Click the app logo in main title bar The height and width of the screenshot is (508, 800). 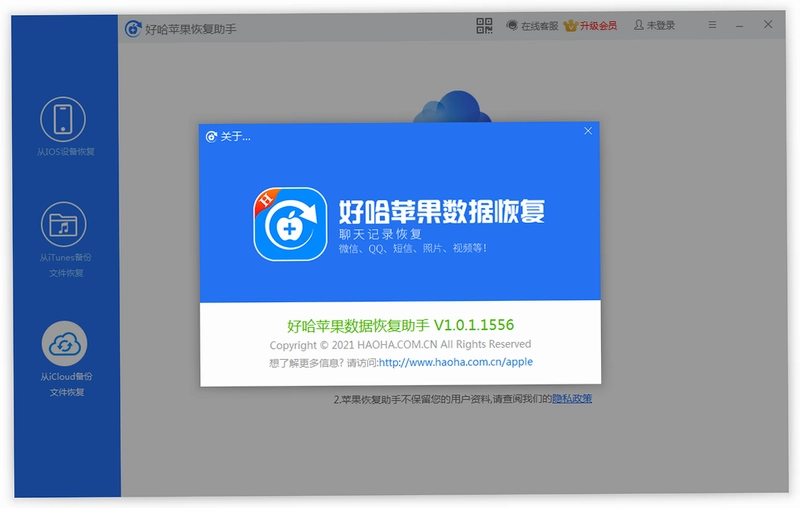133,29
